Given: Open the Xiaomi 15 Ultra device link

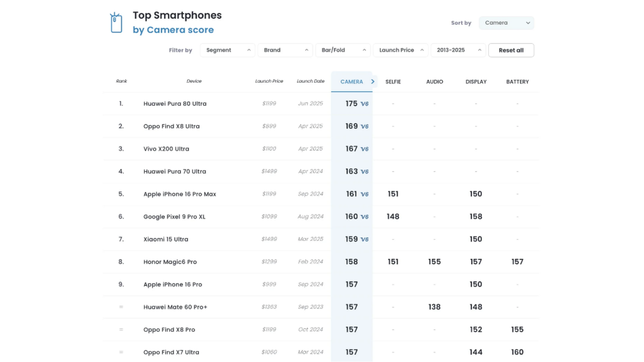Looking at the screenshot, I should pyautogui.click(x=166, y=239).
